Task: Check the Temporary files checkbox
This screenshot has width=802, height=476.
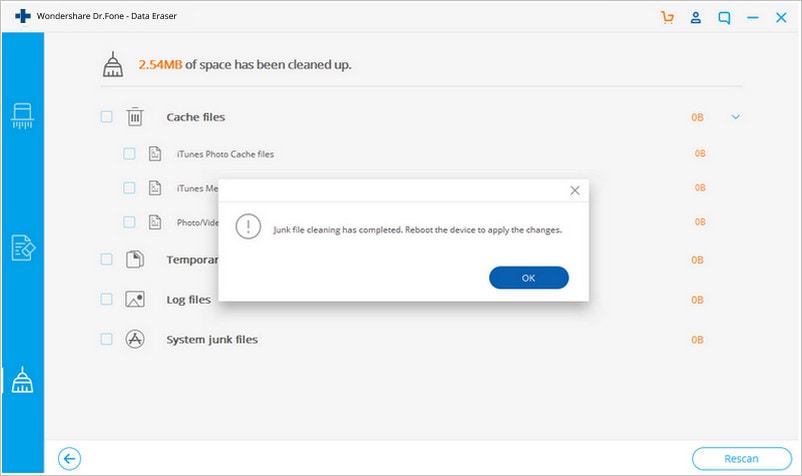Action: pos(106,259)
